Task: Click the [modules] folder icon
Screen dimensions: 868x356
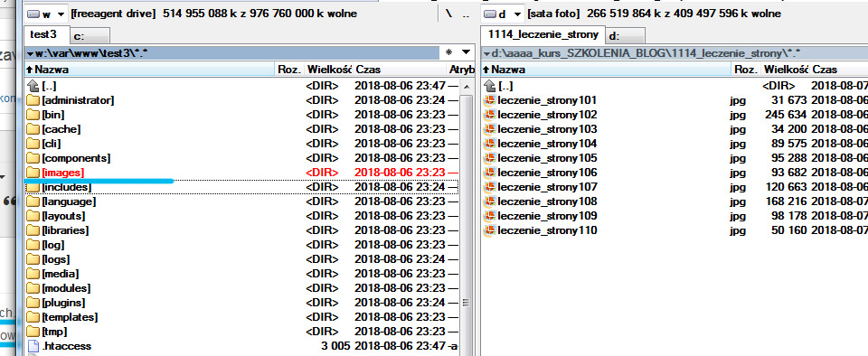Action: pyautogui.click(x=33, y=288)
